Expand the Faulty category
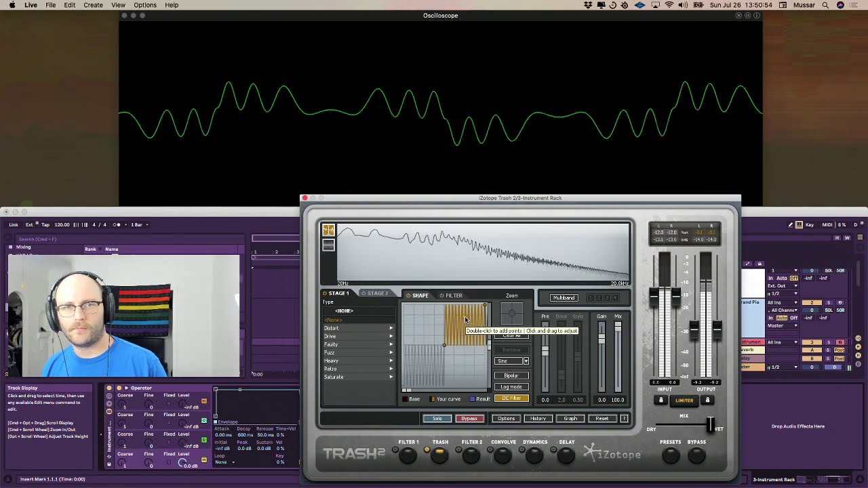The height and width of the screenshot is (488, 868). point(358,344)
